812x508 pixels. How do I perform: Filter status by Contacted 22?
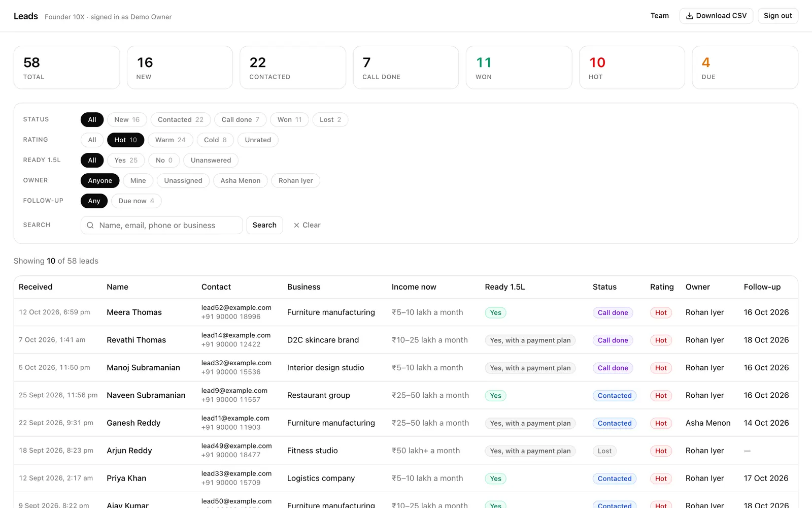coord(180,119)
